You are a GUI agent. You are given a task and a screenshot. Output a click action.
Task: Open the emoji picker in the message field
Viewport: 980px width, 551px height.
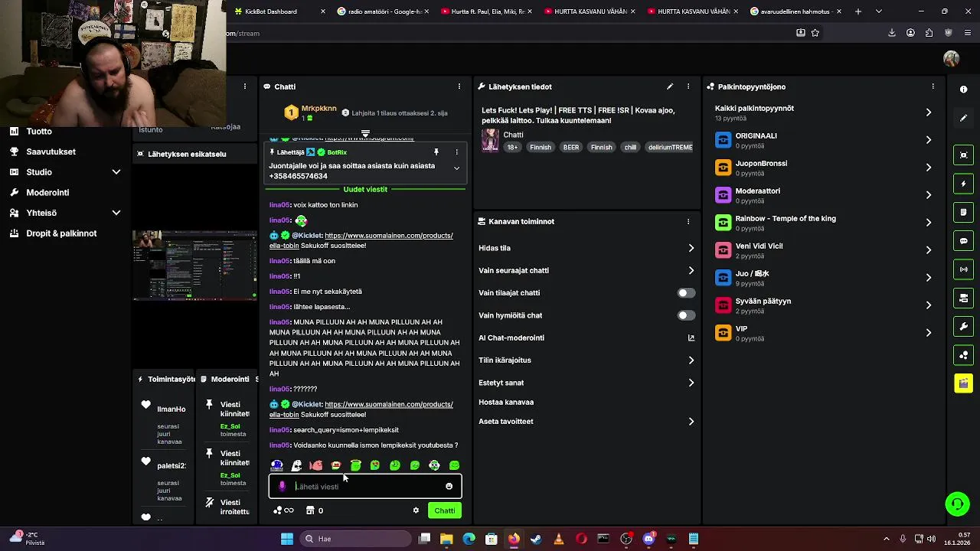[449, 486]
